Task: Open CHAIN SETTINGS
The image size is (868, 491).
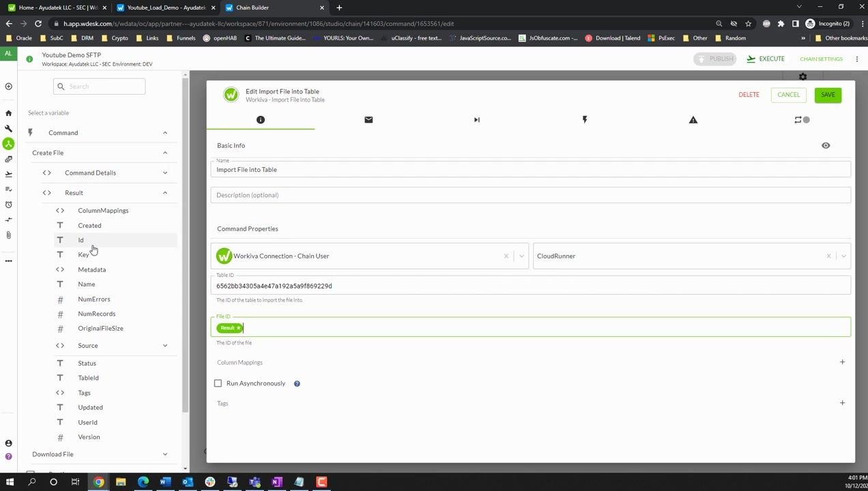Action: click(x=821, y=59)
